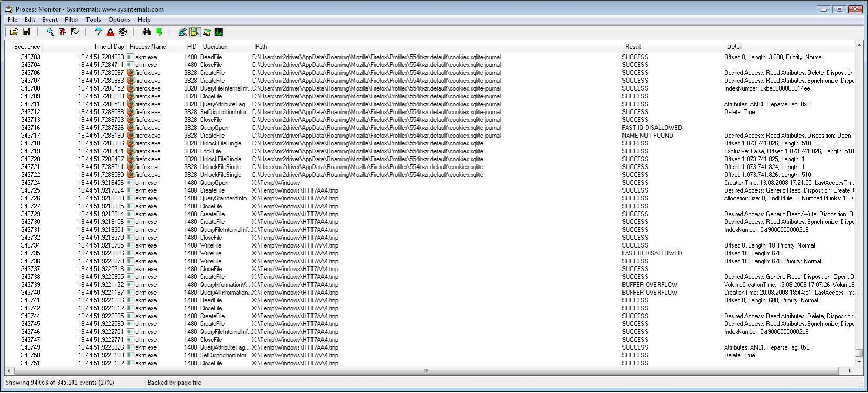Click firefox.exe name in row 343722
Viewport: 868px width, 393px height.
pyautogui.click(x=148, y=175)
